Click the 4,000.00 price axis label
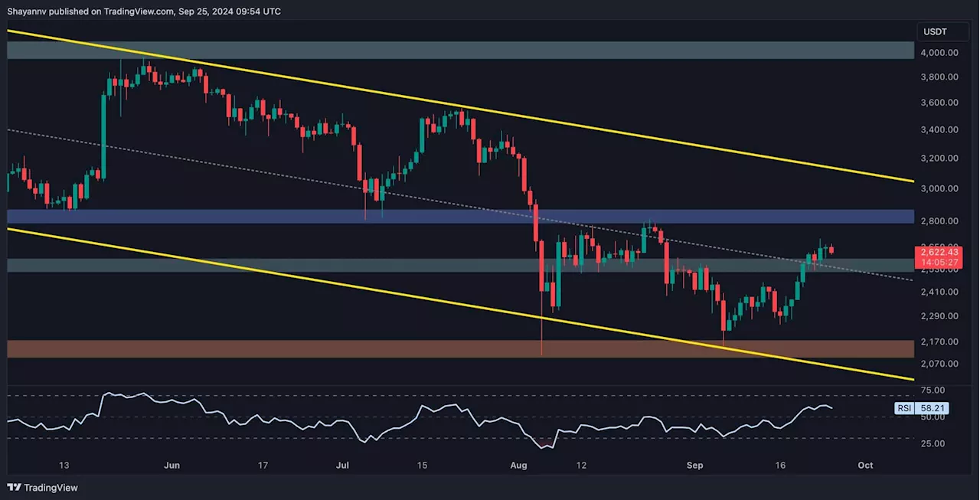The image size is (980, 500). pyautogui.click(x=940, y=52)
